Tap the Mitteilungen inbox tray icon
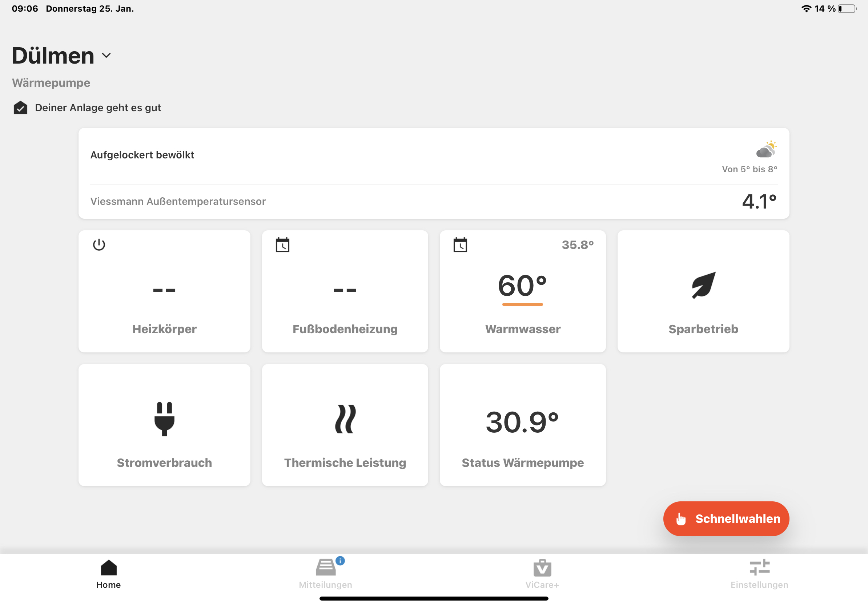This screenshot has width=868, height=606. point(326,567)
